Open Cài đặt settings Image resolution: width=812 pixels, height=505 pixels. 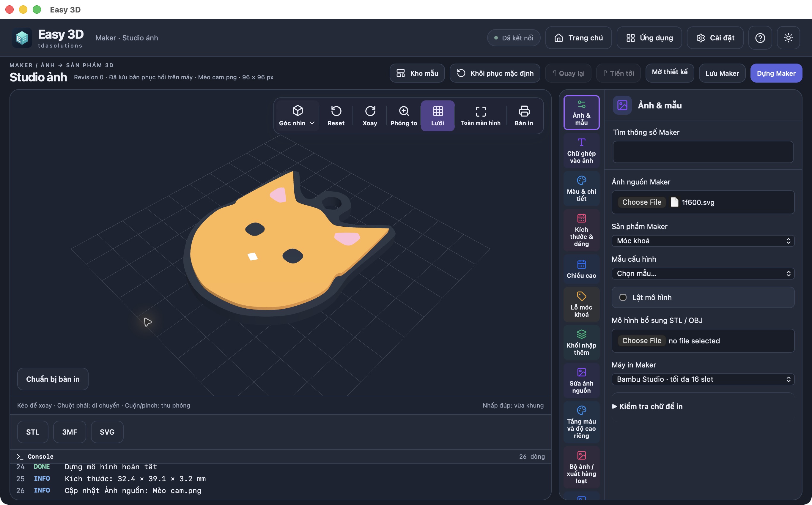point(715,38)
